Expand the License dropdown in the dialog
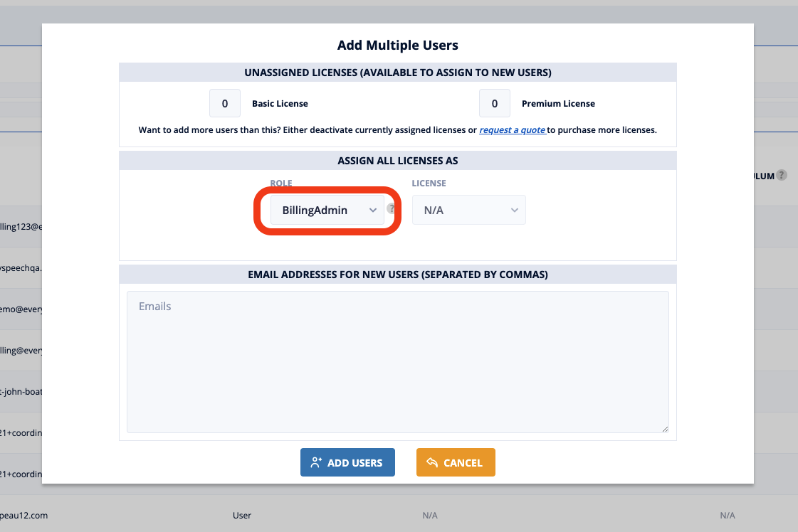 point(468,210)
